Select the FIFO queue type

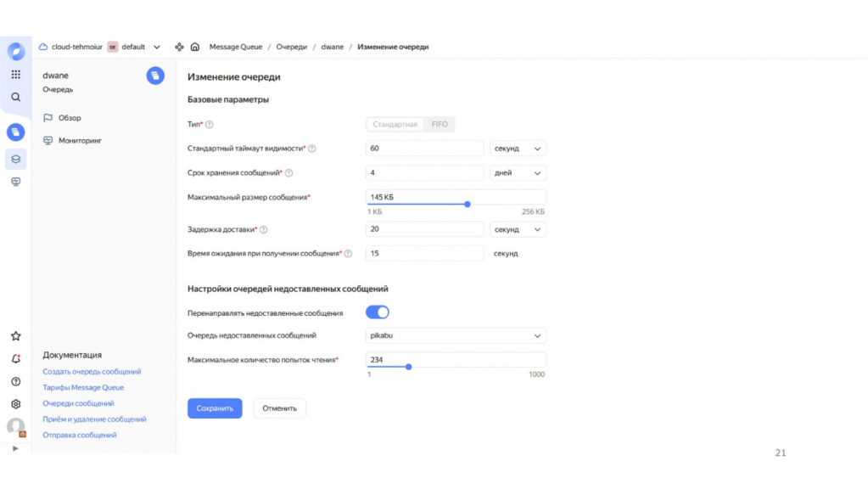pos(440,125)
